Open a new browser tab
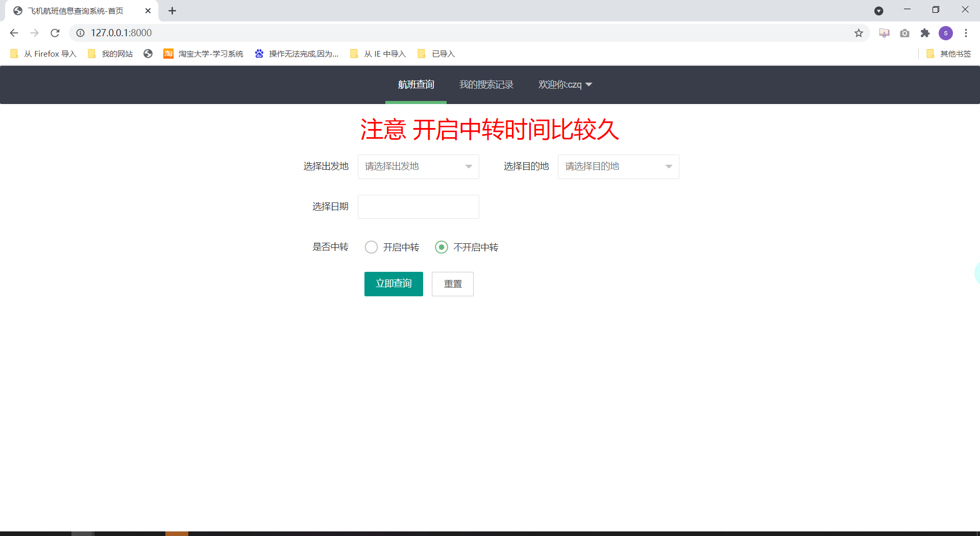Image resolution: width=980 pixels, height=536 pixels. coord(173,11)
